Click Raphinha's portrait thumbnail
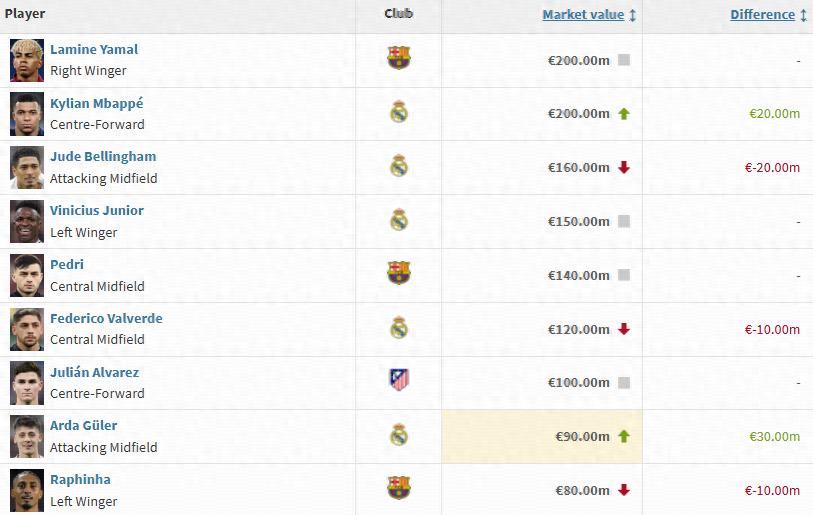Image resolution: width=813 pixels, height=515 pixels. pyautogui.click(x=27, y=490)
